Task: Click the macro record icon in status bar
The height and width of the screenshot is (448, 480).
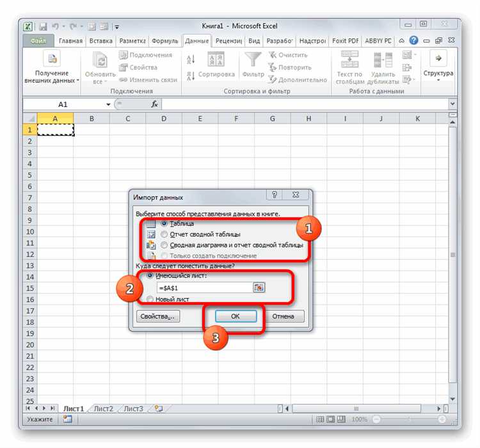Action: 67,419
